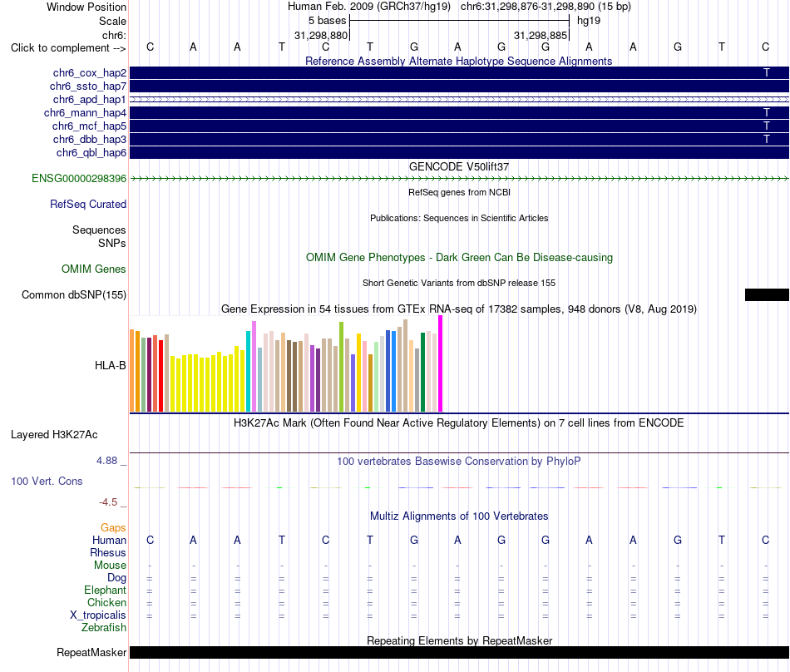This screenshot has height=672, width=790.
Task: Open the chr6_dbb_hap3 haplotype track label
Action: tap(90, 139)
